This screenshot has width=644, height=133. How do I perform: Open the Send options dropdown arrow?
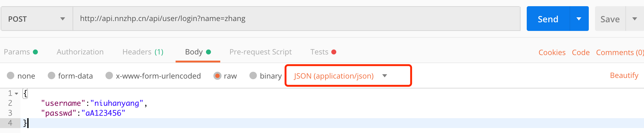pos(579,19)
